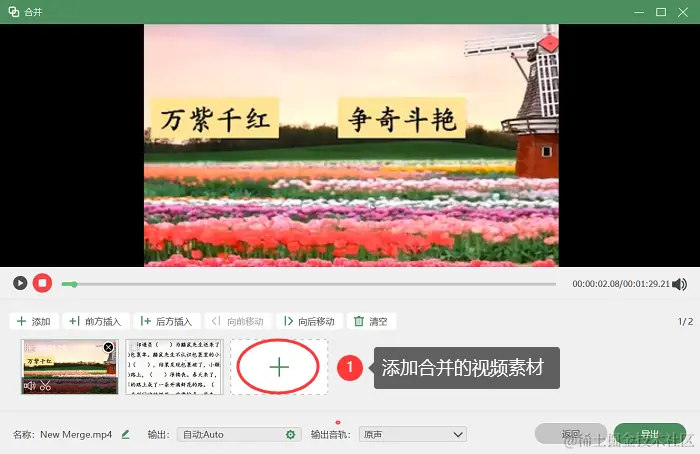Toggle sound on the first clip thumbnail
This screenshot has height=454, width=700.
(x=30, y=385)
